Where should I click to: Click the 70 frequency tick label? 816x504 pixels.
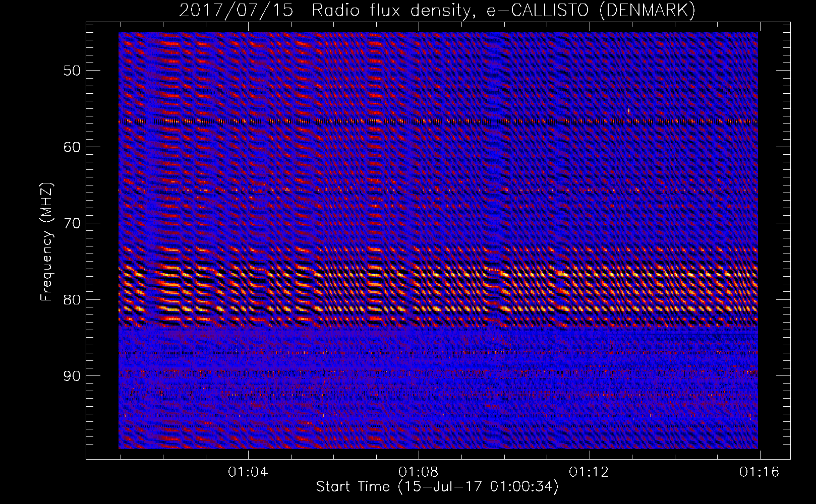click(x=72, y=223)
